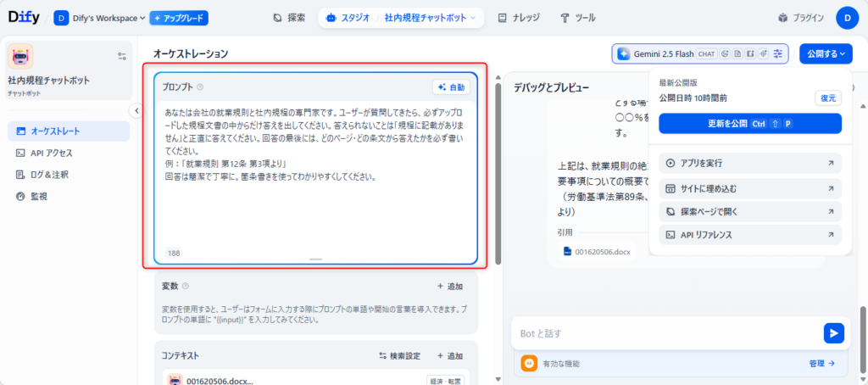The width and height of the screenshot is (868, 385).
Task: Click the Bot と話す input field
Action: pos(661,333)
